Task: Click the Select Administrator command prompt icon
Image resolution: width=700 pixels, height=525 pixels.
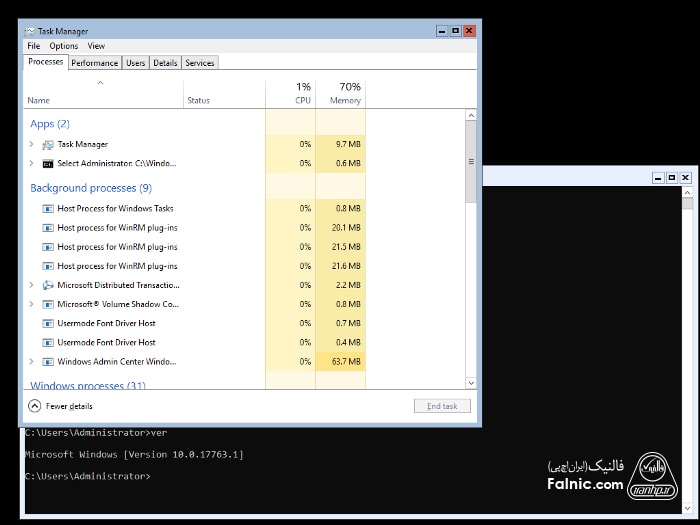Action: tap(48, 164)
